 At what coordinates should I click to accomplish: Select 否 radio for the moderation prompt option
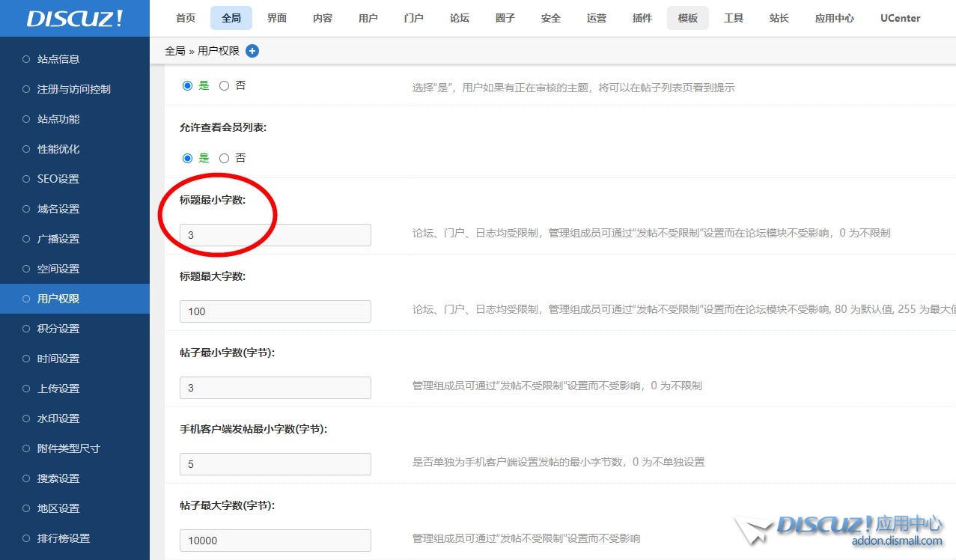(x=225, y=85)
